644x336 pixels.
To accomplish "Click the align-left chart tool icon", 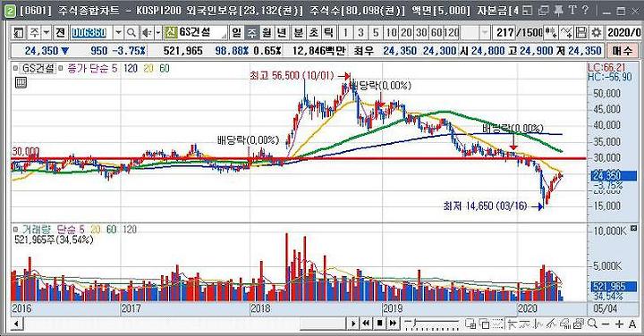I will 512,323.
